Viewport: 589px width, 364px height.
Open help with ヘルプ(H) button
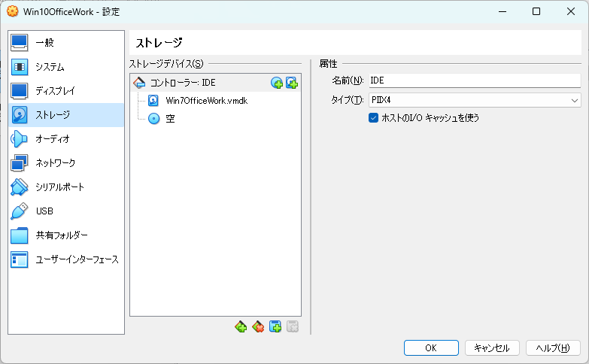[x=553, y=348]
